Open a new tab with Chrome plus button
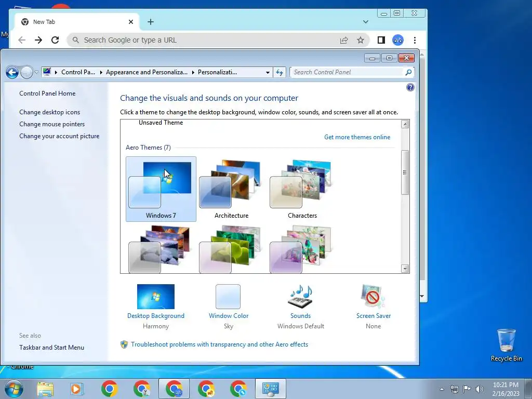The width and height of the screenshot is (532, 399). click(151, 22)
